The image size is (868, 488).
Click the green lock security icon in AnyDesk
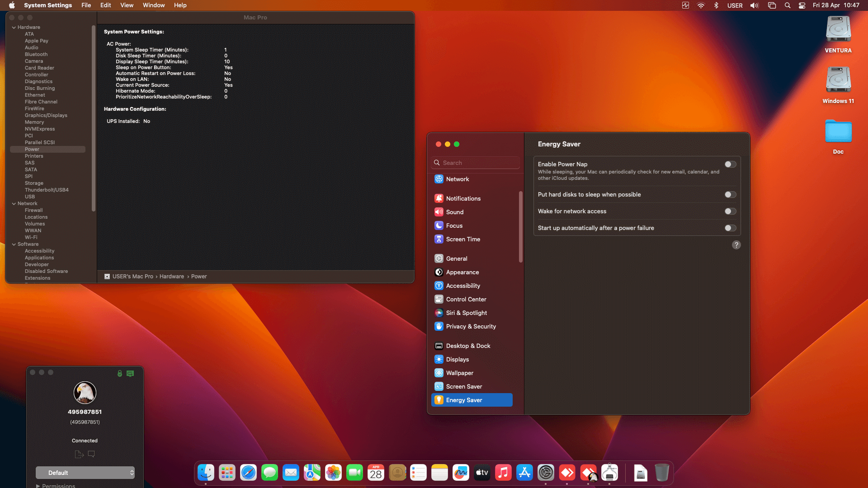[120, 373]
